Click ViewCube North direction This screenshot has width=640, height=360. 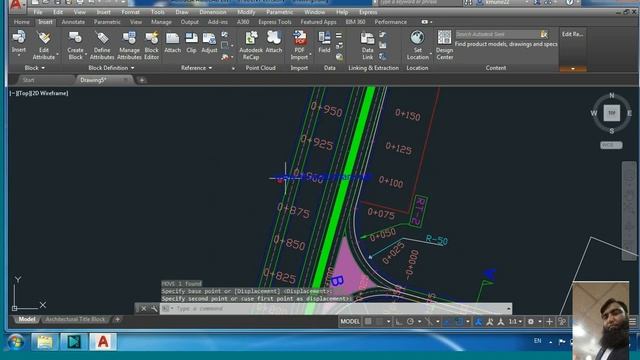pos(611,95)
